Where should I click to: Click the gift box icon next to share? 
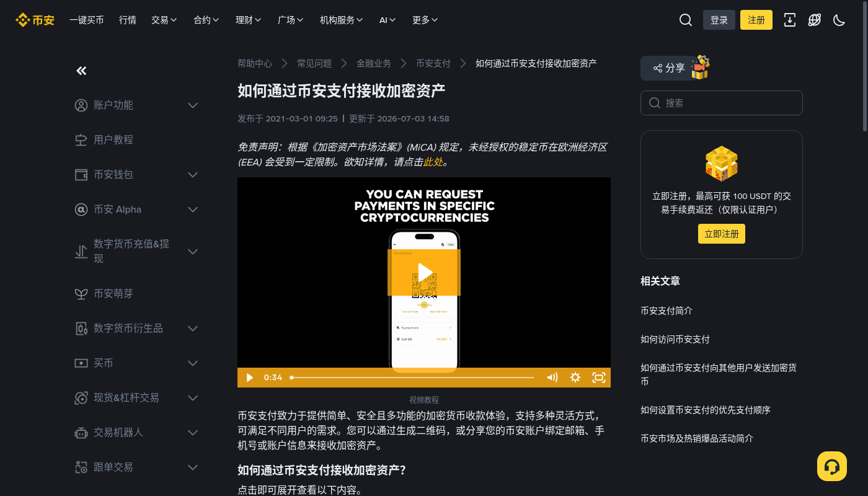tap(701, 67)
